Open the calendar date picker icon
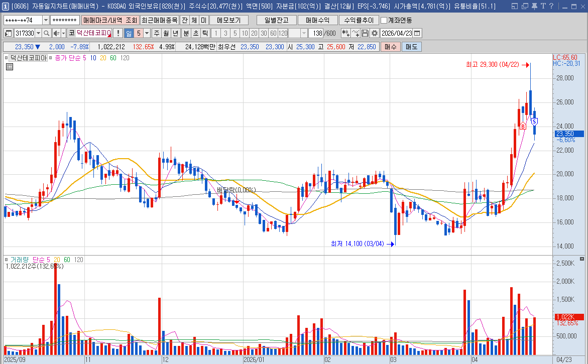 [x=417, y=33]
